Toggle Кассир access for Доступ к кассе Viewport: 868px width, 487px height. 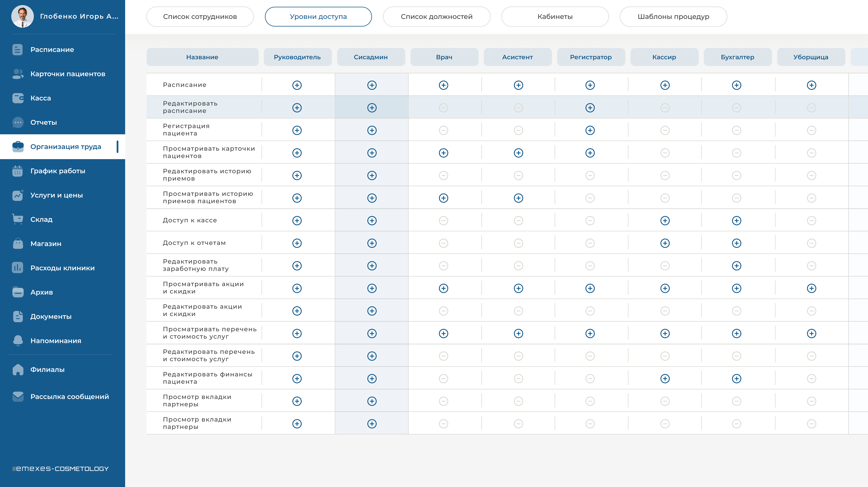click(665, 221)
